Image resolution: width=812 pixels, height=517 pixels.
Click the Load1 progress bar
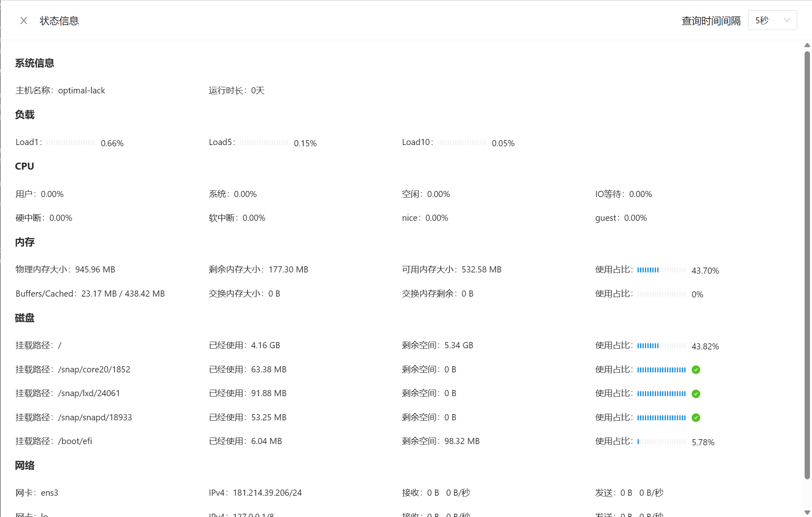[70, 143]
